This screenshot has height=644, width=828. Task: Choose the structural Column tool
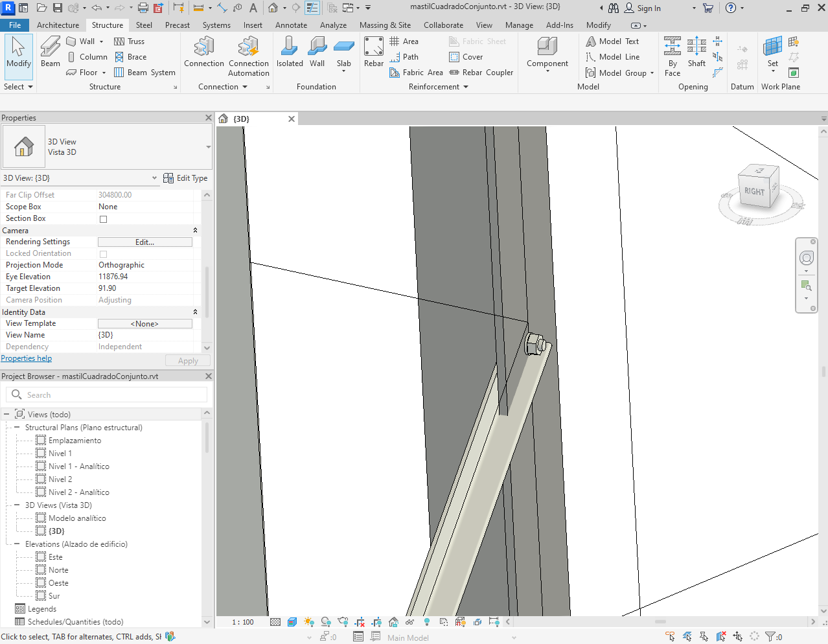(87, 57)
